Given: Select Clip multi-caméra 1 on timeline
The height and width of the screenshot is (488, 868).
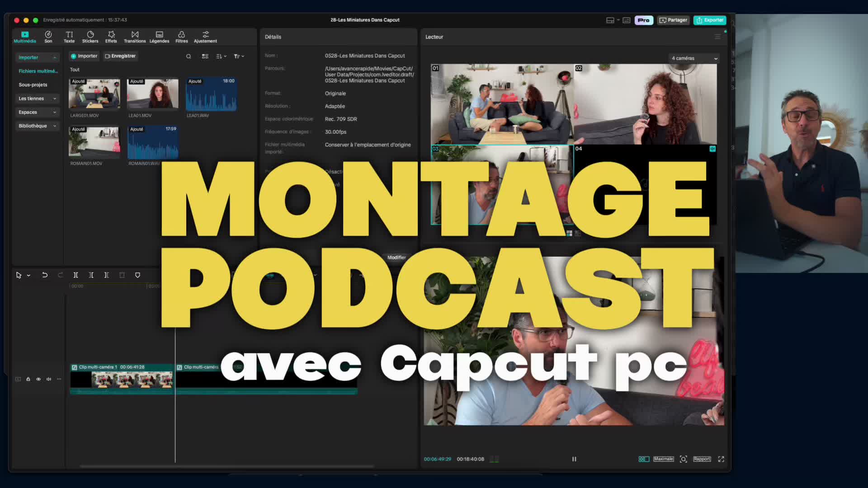Looking at the screenshot, I should pos(122,379).
